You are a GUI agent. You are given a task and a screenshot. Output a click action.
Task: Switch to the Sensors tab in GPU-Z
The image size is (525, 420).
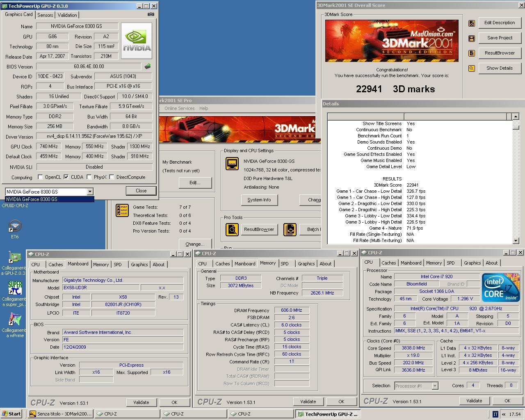(45, 15)
